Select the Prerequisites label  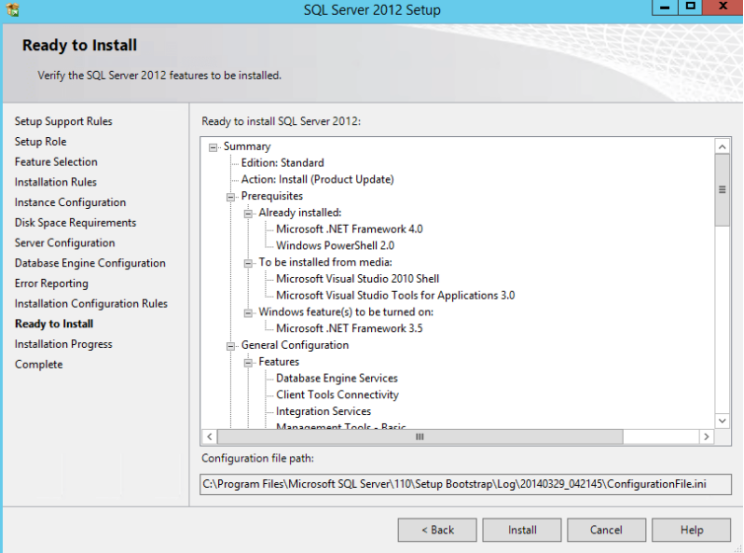click(272, 196)
